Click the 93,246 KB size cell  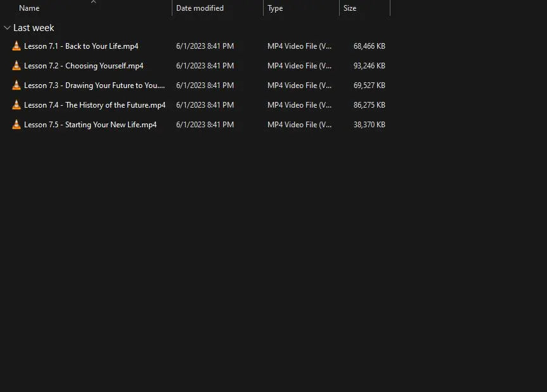coord(369,66)
